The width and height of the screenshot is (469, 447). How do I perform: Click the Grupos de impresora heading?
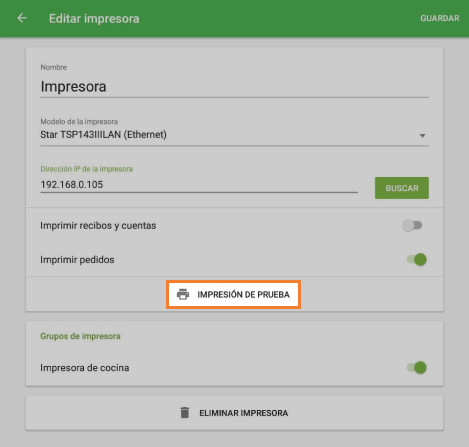coord(80,336)
